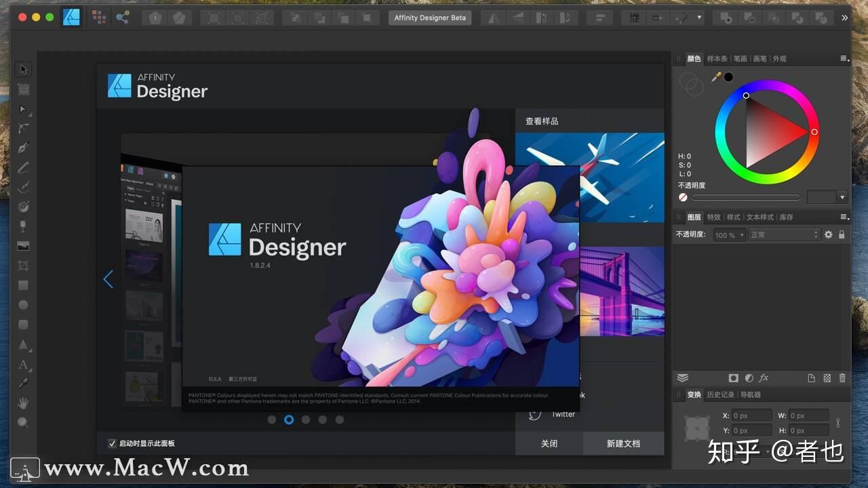Select the Node tool
Screen dimensions: 868x488
[24, 108]
